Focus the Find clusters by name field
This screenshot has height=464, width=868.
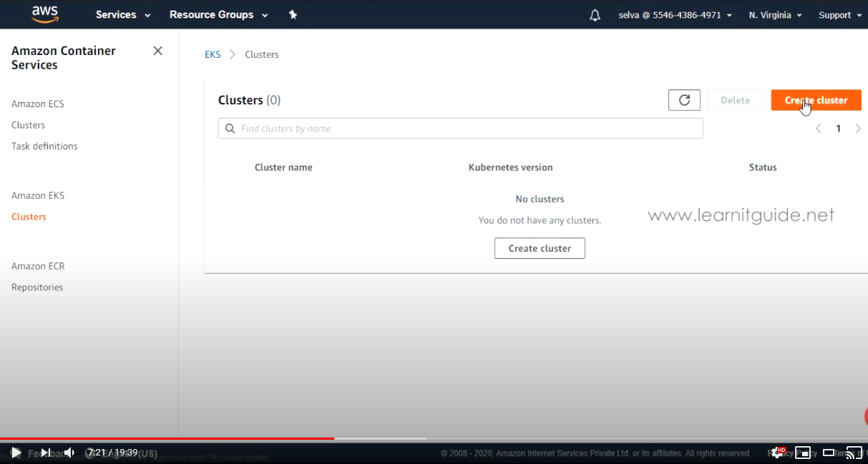point(460,129)
